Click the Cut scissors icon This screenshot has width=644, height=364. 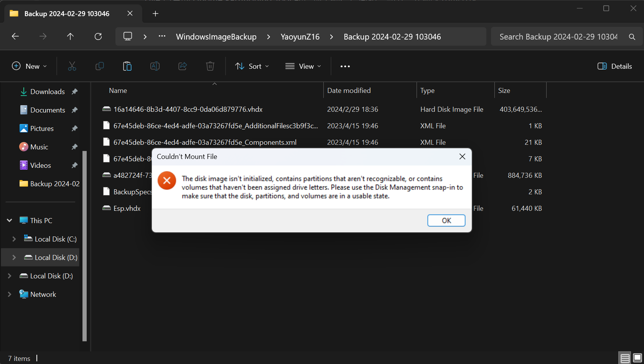pos(72,66)
